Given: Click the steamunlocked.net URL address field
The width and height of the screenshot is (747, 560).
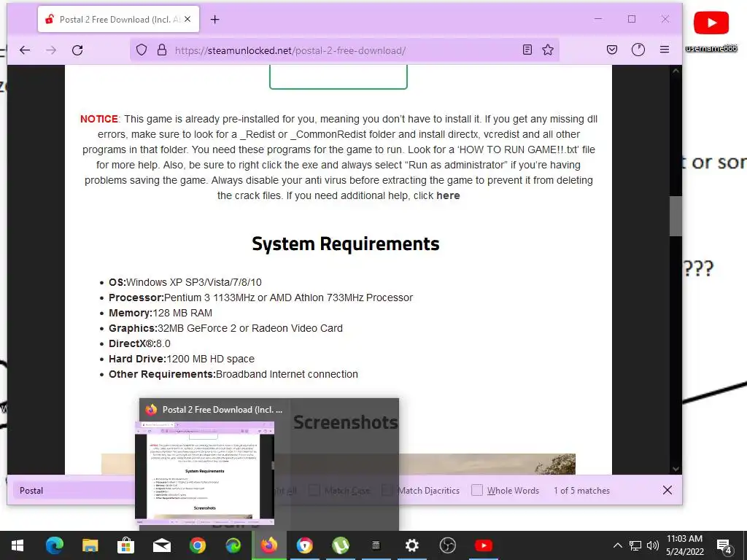Looking at the screenshot, I should pyautogui.click(x=343, y=50).
